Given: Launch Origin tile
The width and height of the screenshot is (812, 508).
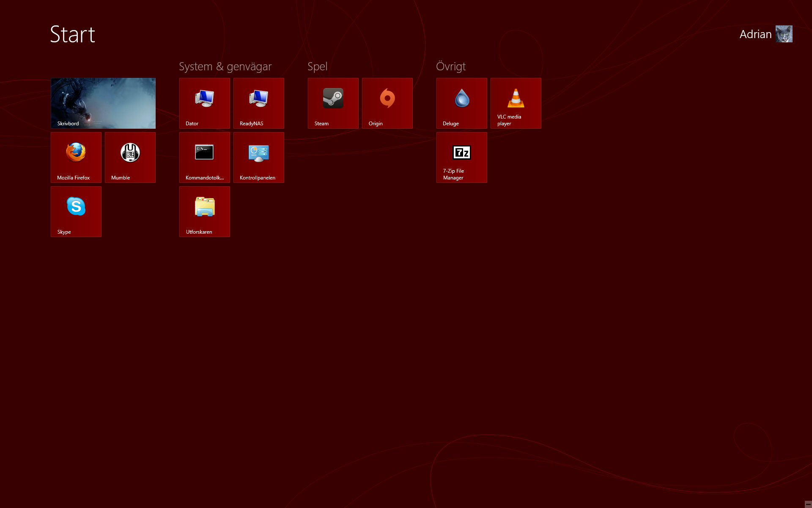Looking at the screenshot, I should 387,103.
